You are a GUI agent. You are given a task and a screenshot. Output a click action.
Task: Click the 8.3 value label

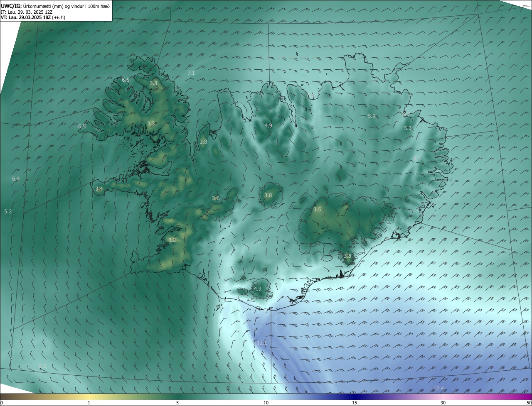click(417, 158)
